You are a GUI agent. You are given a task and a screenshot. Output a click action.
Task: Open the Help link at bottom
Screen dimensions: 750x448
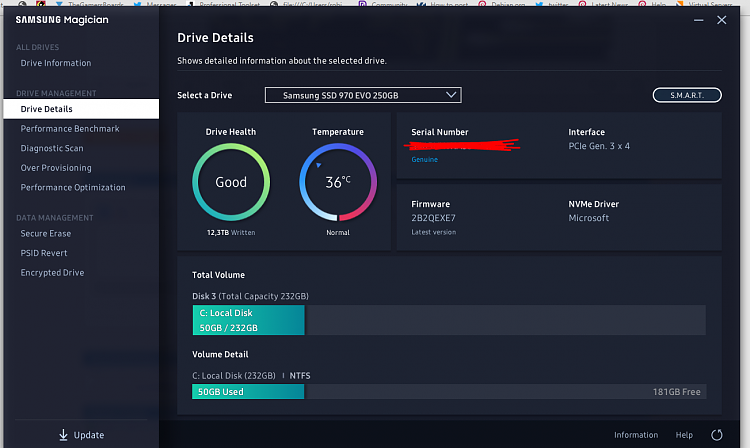coord(684,435)
